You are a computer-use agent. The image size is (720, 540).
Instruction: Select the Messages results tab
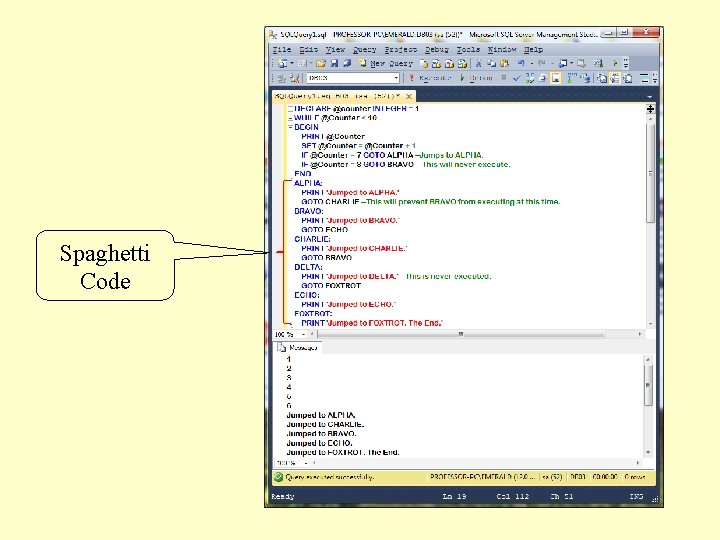coord(300,347)
